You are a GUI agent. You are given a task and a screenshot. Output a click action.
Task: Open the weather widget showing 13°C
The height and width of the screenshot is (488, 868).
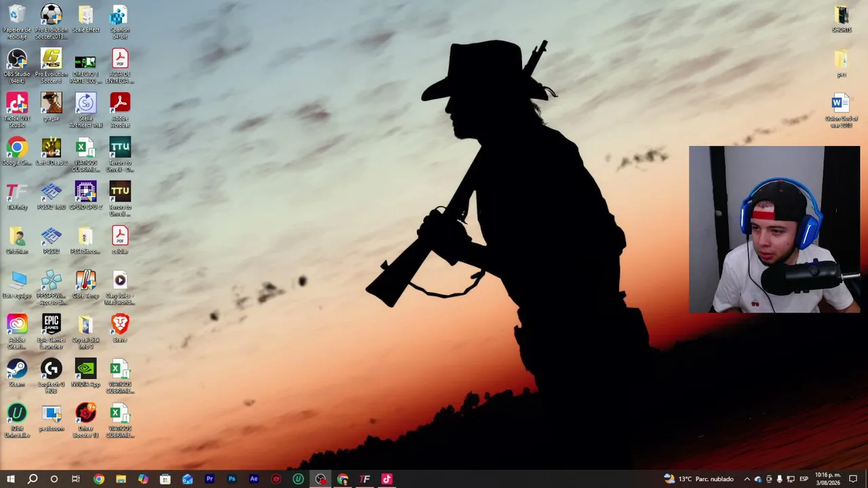click(699, 479)
